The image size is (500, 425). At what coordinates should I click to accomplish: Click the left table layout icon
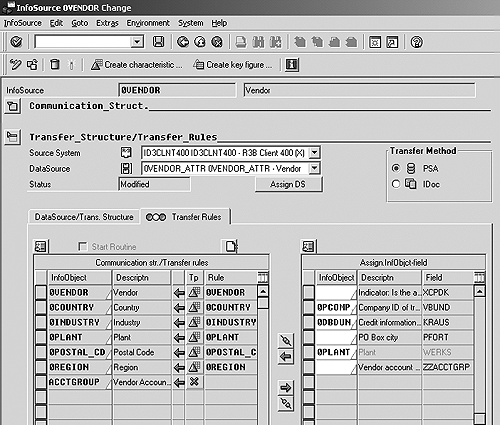click(x=41, y=246)
